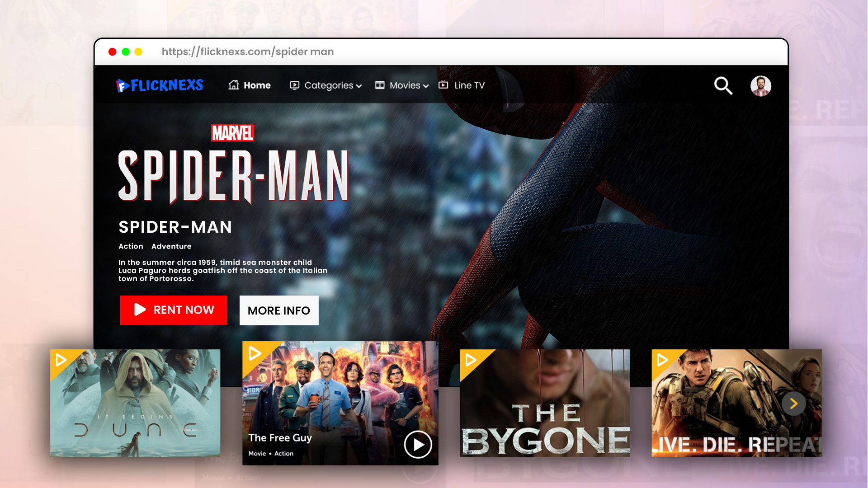Image resolution: width=868 pixels, height=488 pixels.
Task: Click the next-arrow carousel button
Action: [x=793, y=404]
